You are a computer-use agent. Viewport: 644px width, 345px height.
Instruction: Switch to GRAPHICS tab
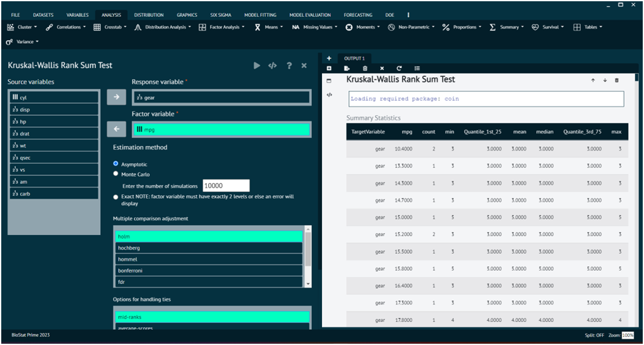(x=187, y=15)
